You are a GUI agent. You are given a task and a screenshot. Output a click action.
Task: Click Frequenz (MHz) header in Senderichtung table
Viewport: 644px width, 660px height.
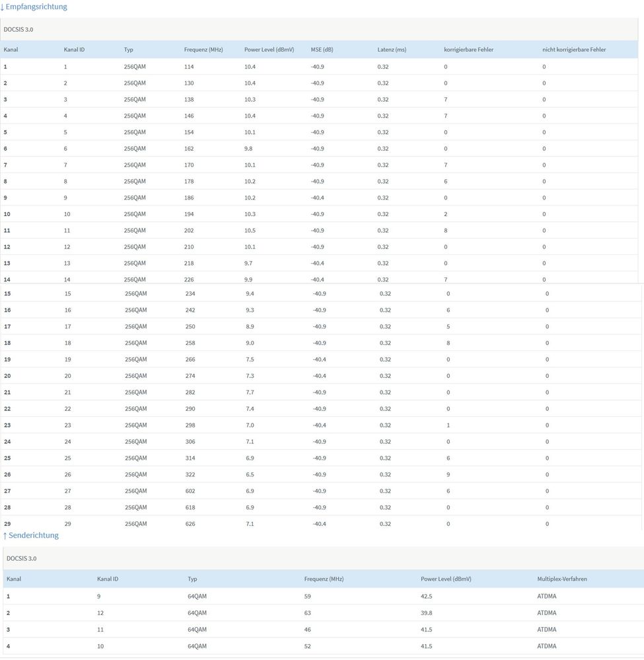tap(324, 579)
